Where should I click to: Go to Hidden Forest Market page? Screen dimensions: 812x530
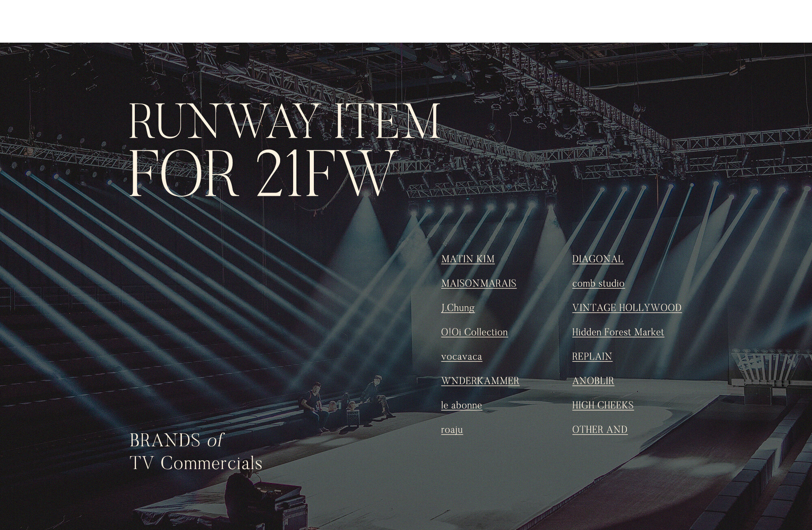(618, 332)
